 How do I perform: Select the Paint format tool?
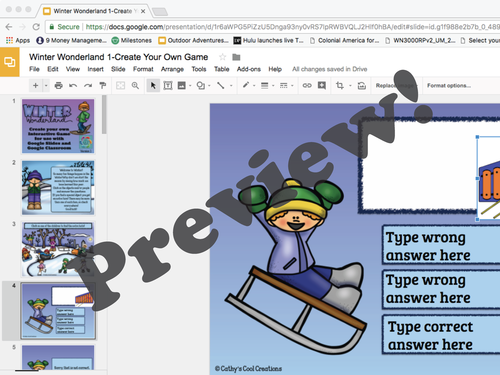(x=103, y=86)
